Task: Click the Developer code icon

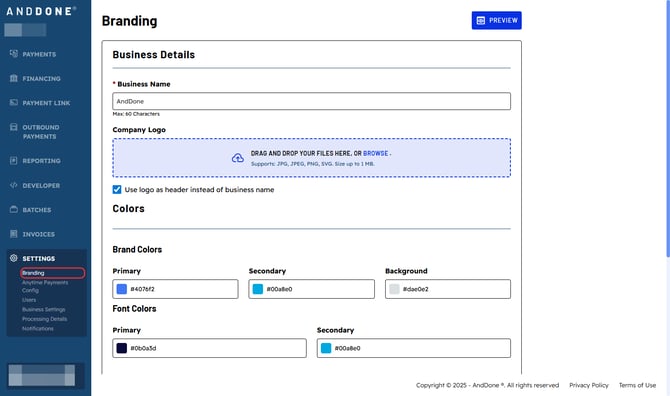Action: click(x=14, y=185)
